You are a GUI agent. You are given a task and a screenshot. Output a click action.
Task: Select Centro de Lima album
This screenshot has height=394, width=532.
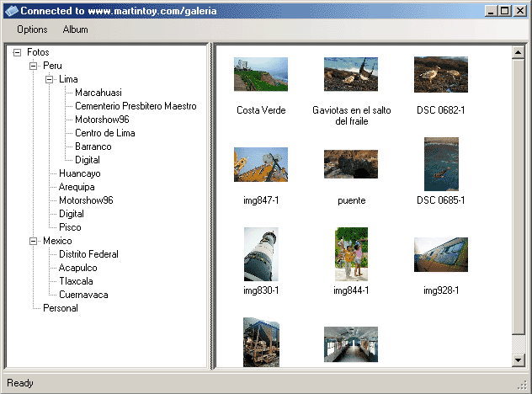(x=105, y=133)
